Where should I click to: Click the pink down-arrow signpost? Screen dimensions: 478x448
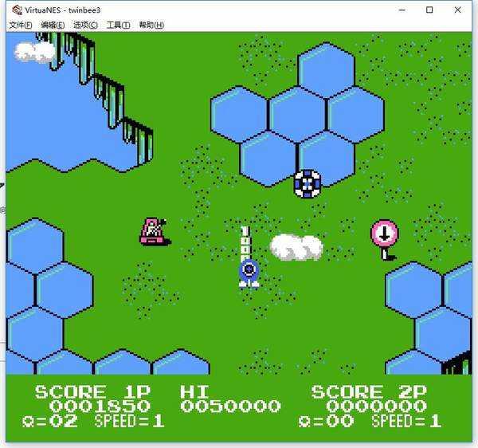tap(384, 238)
